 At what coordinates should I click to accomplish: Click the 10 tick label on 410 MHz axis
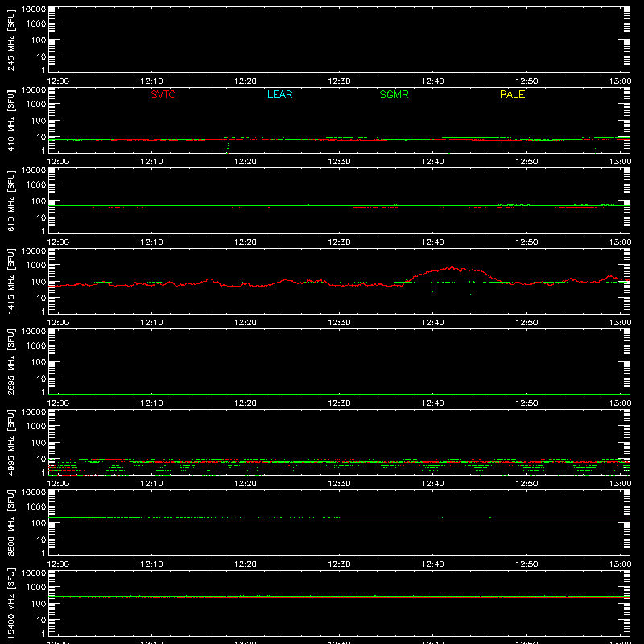click(x=41, y=137)
